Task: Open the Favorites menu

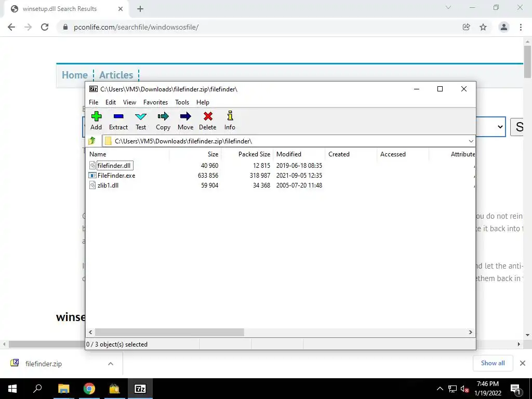Action: [155, 102]
